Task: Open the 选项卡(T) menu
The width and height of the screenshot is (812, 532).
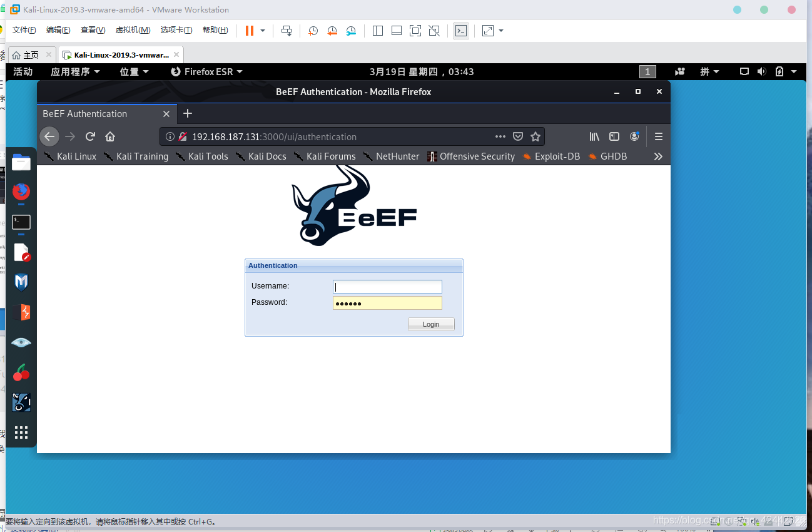Action: click(x=176, y=30)
